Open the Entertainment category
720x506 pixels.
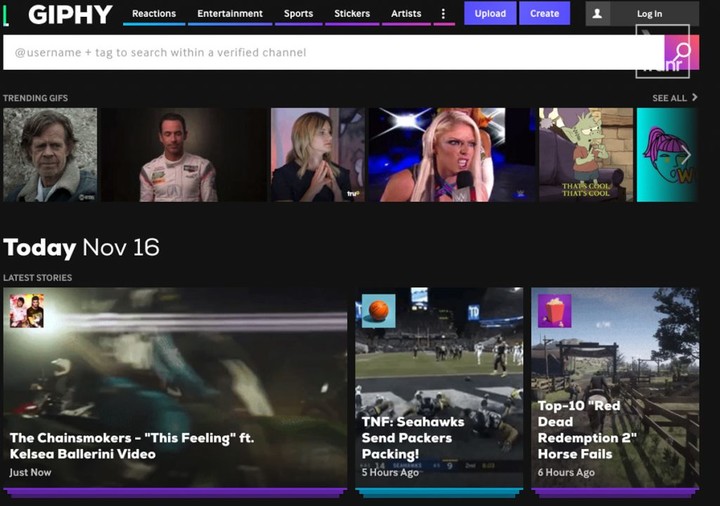tap(230, 14)
